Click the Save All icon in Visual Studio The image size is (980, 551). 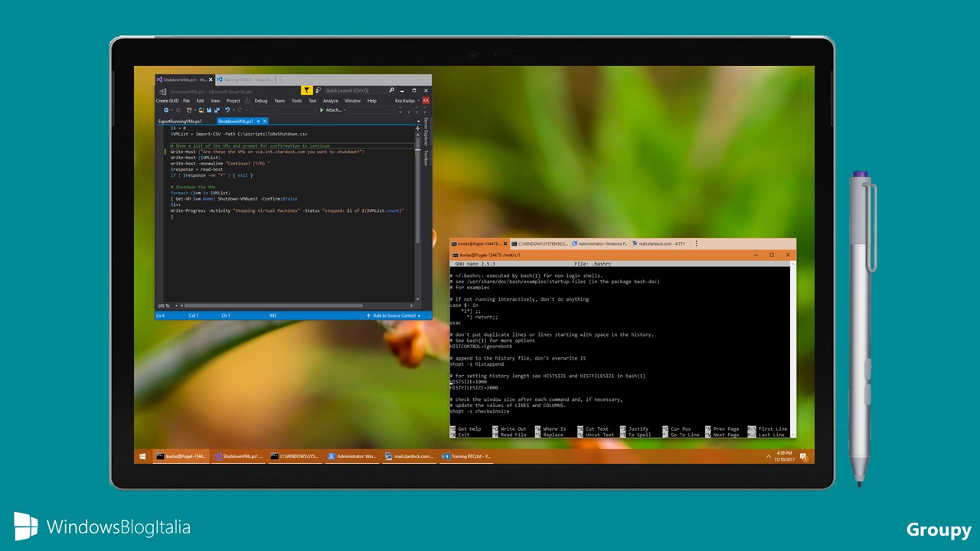coord(217,110)
